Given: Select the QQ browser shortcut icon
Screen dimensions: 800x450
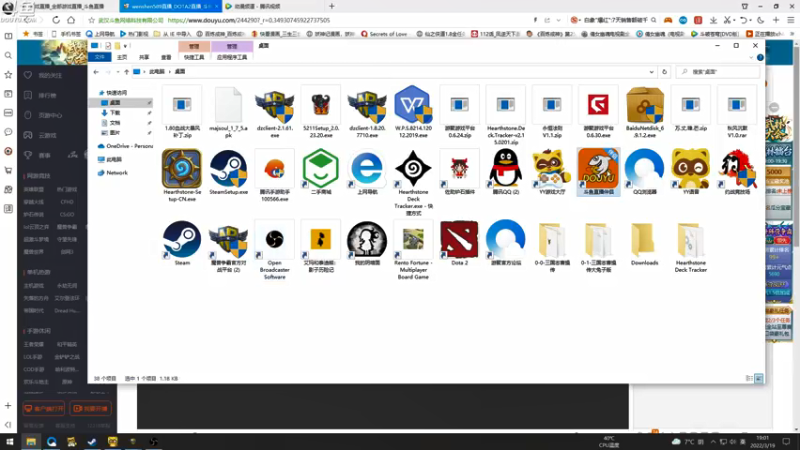Looking at the screenshot, I should point(644,169).
